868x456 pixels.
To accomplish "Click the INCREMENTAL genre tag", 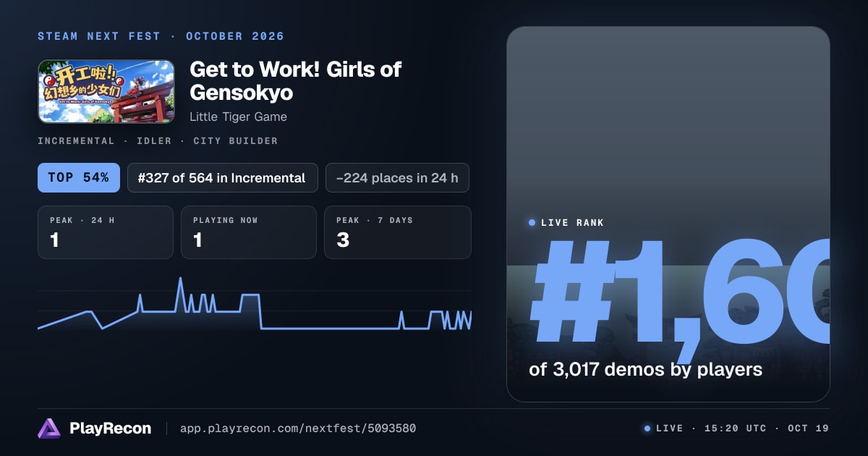I will 76,141.
